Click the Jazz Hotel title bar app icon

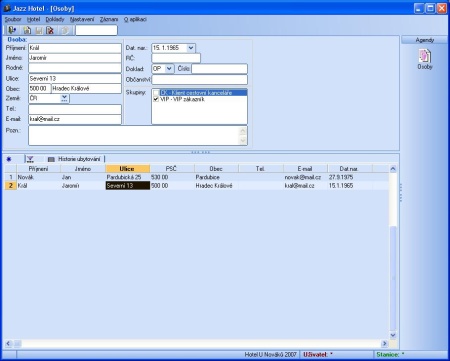pos(7,8)
